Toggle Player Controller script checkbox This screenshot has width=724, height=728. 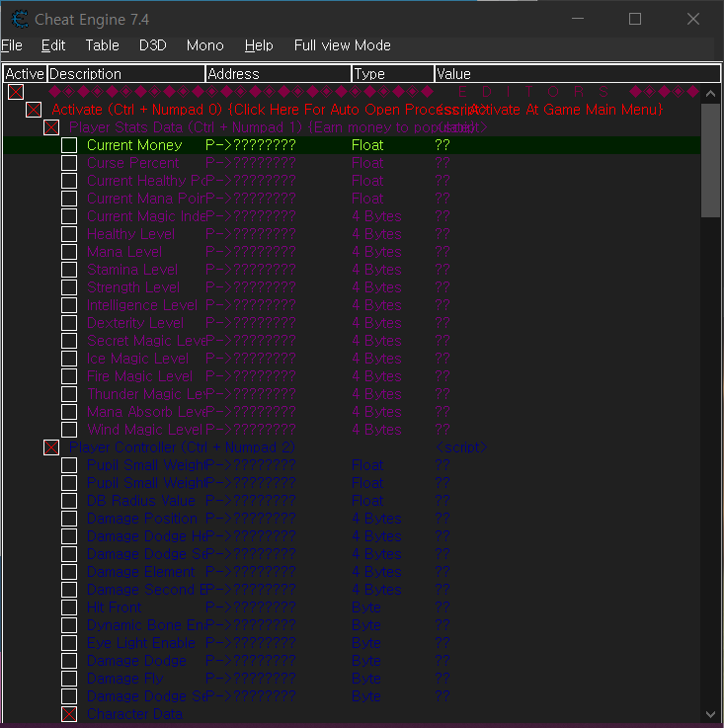[51, 447]
